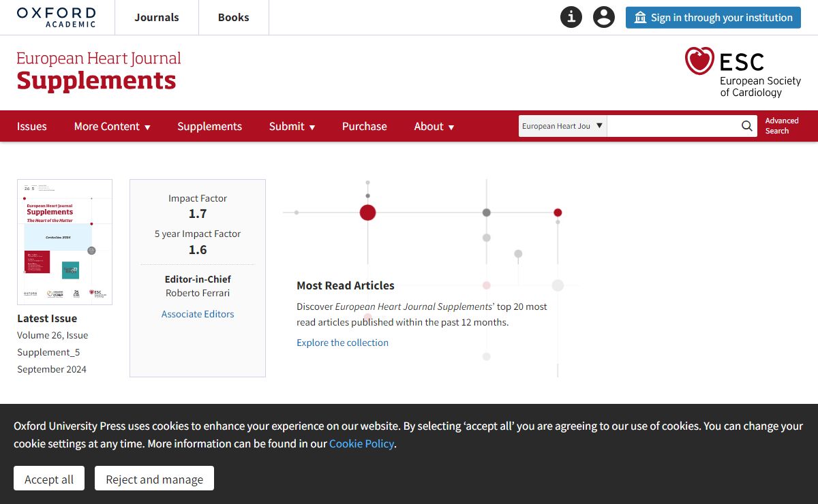
Task: View the Associate Editors
Action: coord(198,314)
